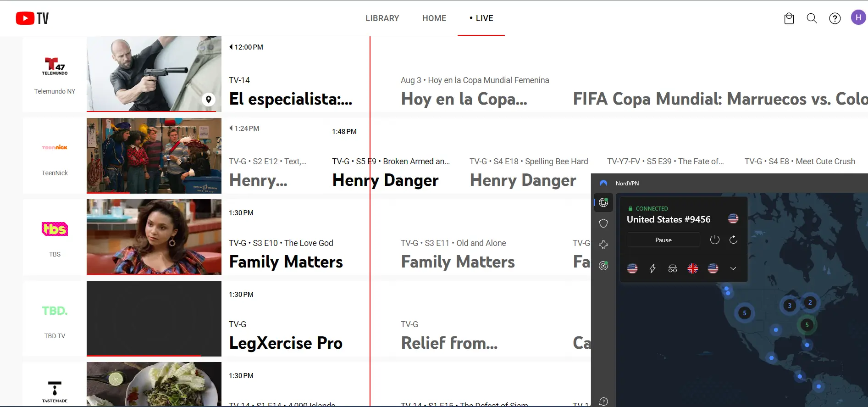Open the shopping bag store icon

coord(789,18)
